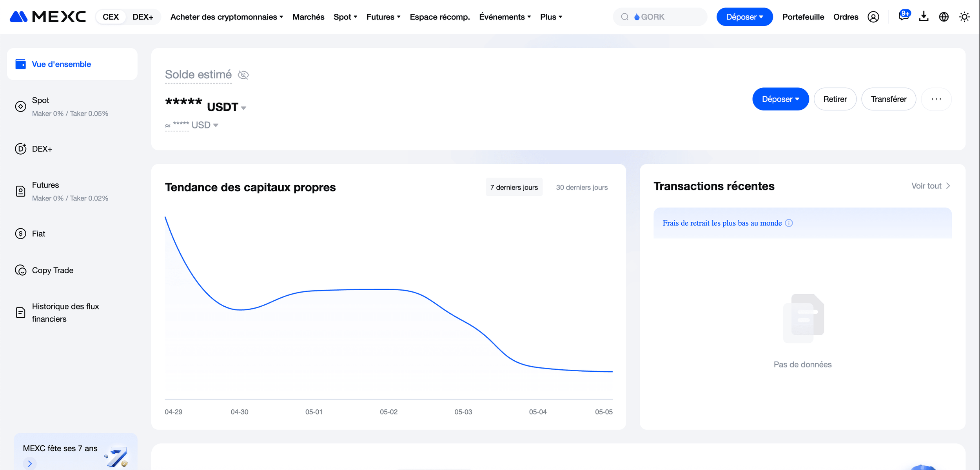
Task: Click the Vue d'ensemble wallet icon
Action: (x=20, y=64)
